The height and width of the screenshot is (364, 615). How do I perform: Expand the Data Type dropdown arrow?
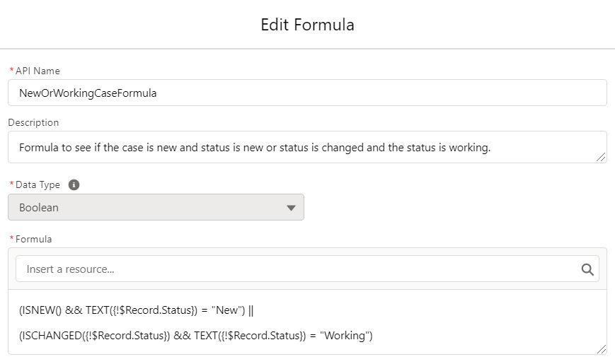coord(291,208)
